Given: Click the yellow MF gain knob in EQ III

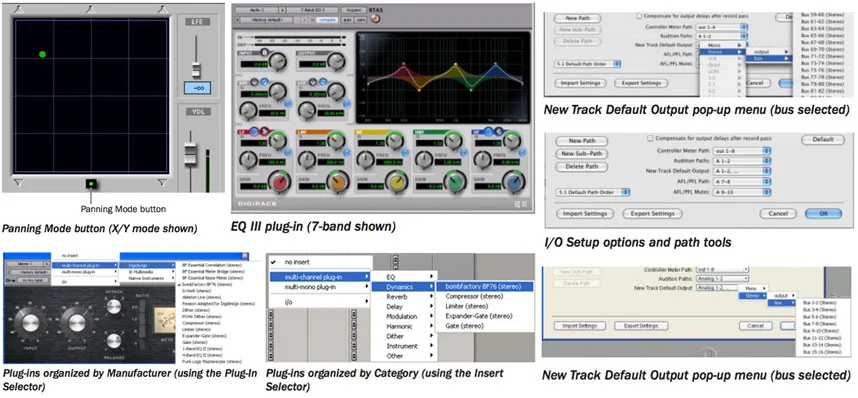Looking at the screenshot, I should (397, 183).
